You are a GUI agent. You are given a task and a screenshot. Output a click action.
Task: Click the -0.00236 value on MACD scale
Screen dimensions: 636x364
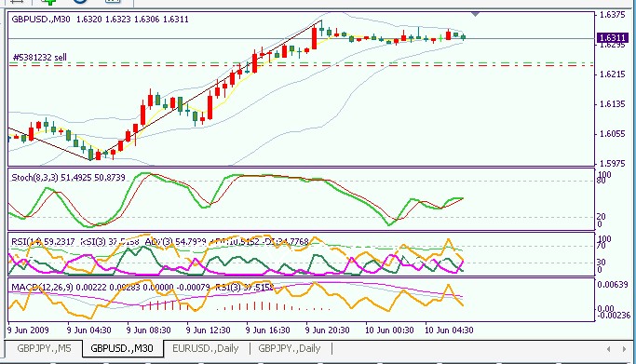click(613, 315)
